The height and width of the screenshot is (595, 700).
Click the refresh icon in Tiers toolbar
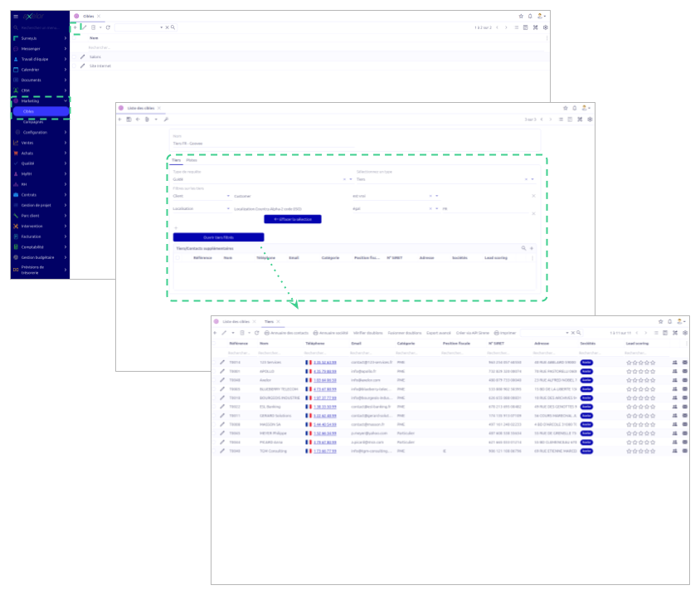coord(257,333)
